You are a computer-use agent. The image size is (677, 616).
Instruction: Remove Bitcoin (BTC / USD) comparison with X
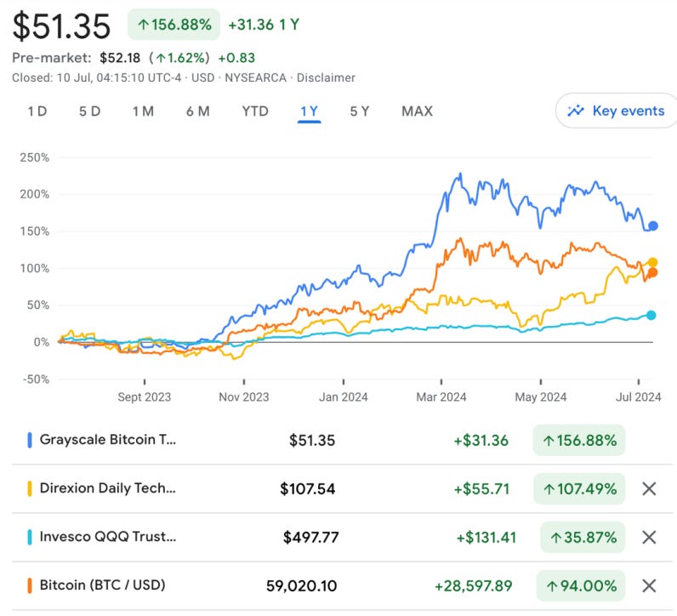(x=649, y=585)
